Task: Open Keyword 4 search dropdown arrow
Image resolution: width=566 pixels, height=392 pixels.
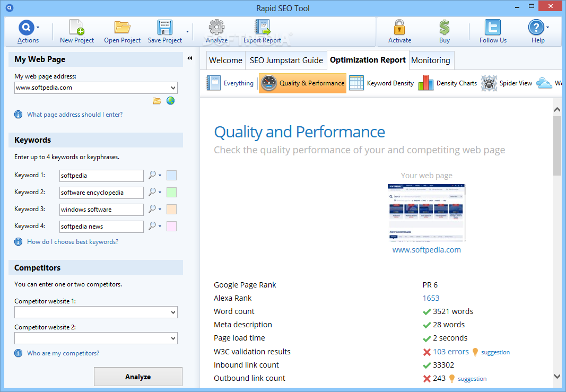Action: point(160,227)
